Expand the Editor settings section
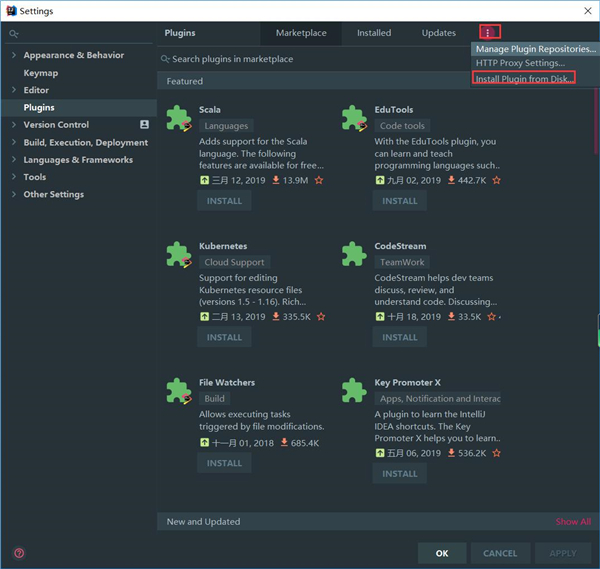This screenshot has width=600, height=569. click(13, 90)
